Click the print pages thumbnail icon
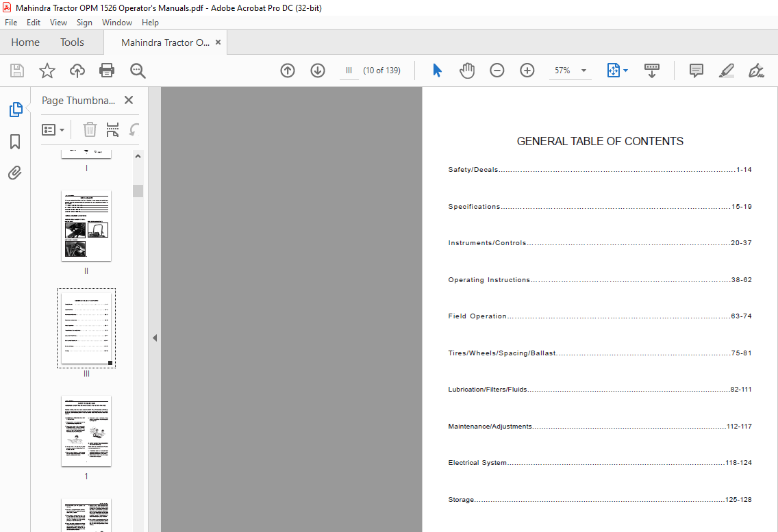This screenshot has width=778, height=532. pos(112,129)
